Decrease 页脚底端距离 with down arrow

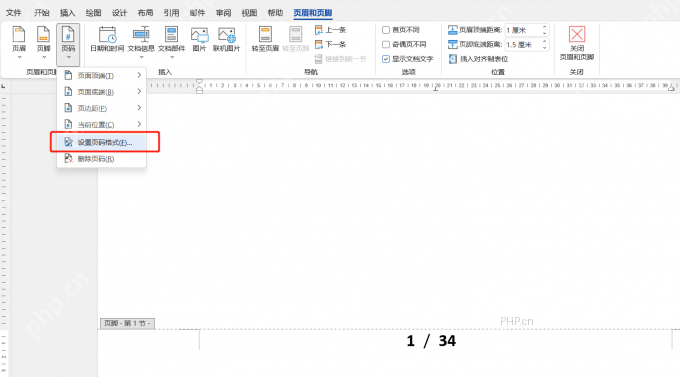[x=545, y=47]
